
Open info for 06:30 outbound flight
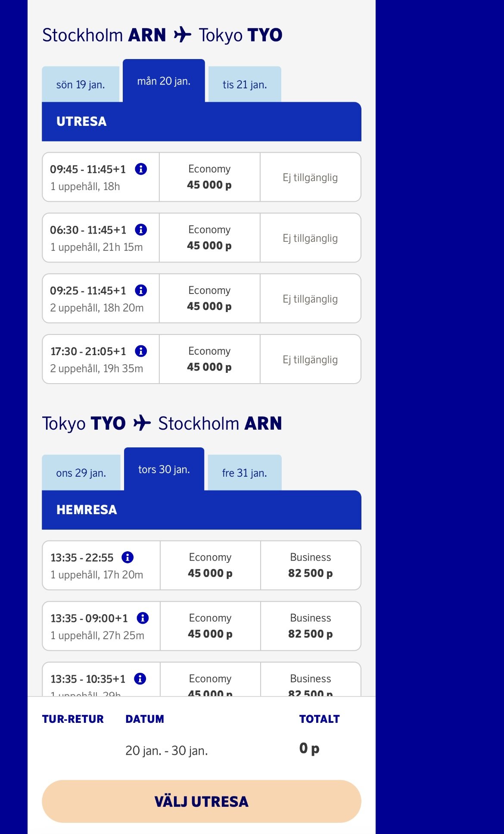[141, 230]
